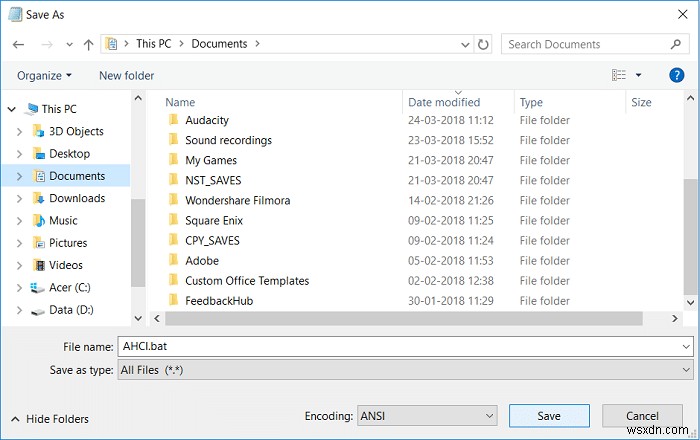This screenshot has width=700, height=440.
Task: Open the Organize menu
Action: (44, 75)
